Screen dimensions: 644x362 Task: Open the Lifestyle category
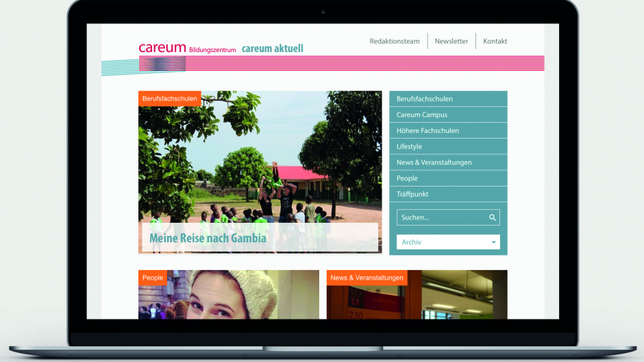coord(448,146)
